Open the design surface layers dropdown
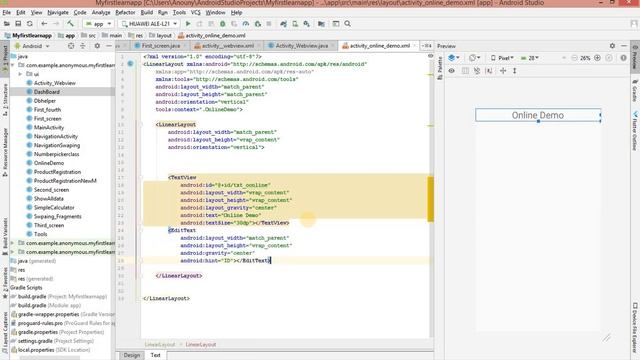The image size is (640, 360). coord(453,58)
